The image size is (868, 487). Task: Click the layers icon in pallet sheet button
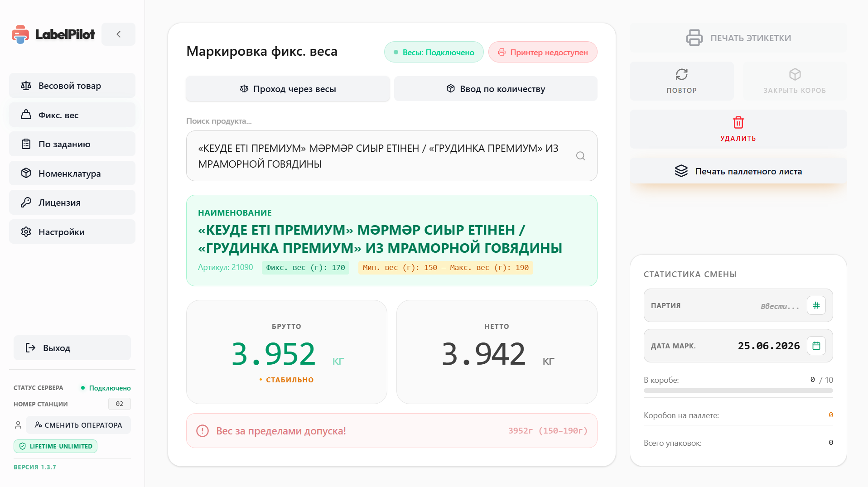pyautogui.click(x=681, y=171)
